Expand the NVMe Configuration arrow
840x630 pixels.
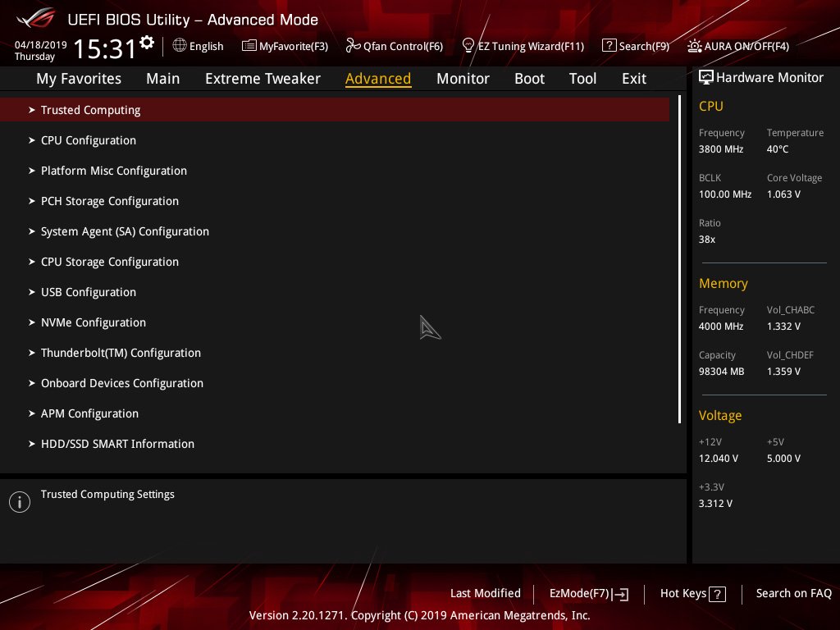(32, 322)
